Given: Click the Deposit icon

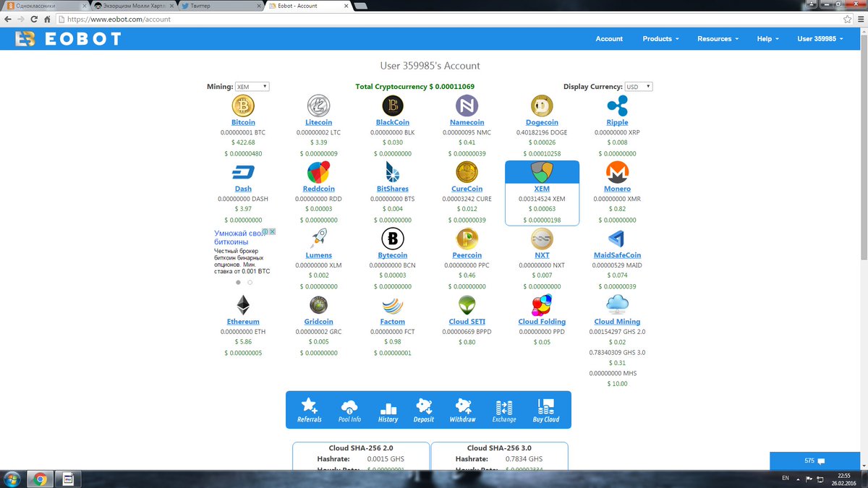Looking at the screenshot, I should (x=424, y=406).
